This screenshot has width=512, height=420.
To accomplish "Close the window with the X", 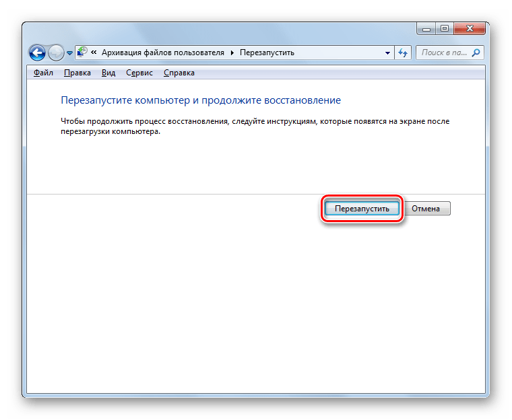I will (470, 29).
